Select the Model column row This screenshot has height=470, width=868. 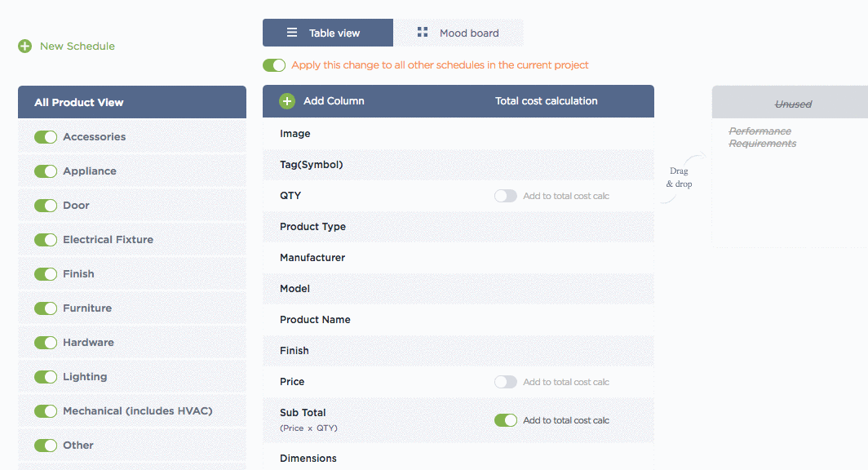point(458,288)
